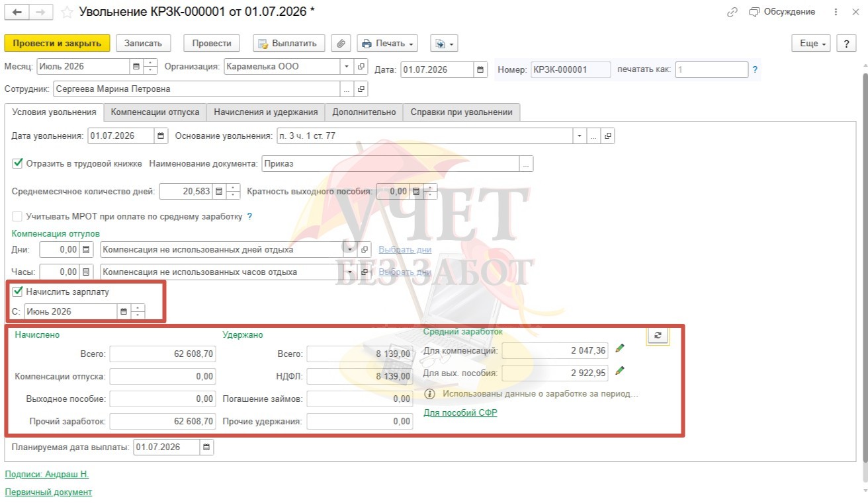This screenshot has width=868, height=503.
Task: Open the Основание увольнения dropdown
Action: [580, 136]
